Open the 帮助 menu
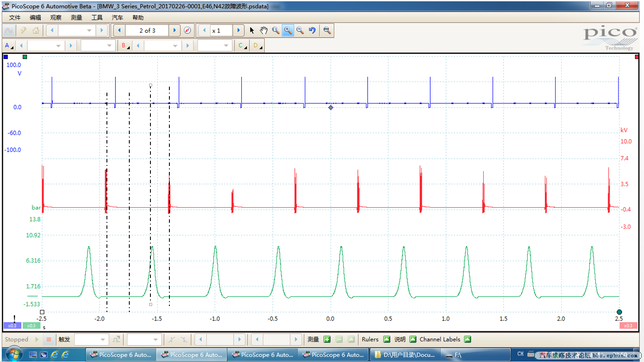The image size is (644, 362). click(138, 18)
